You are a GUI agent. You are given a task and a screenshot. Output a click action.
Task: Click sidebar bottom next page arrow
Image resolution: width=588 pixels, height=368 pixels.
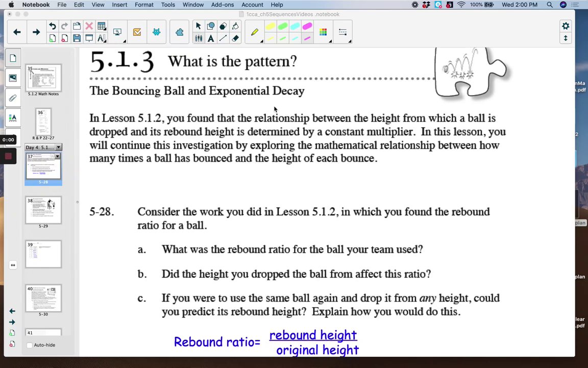click(12, 322)
